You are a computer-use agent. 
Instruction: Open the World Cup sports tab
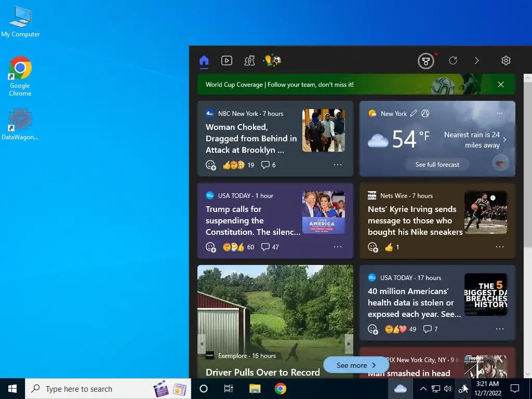pyautogui.click(x=272, y=61)
